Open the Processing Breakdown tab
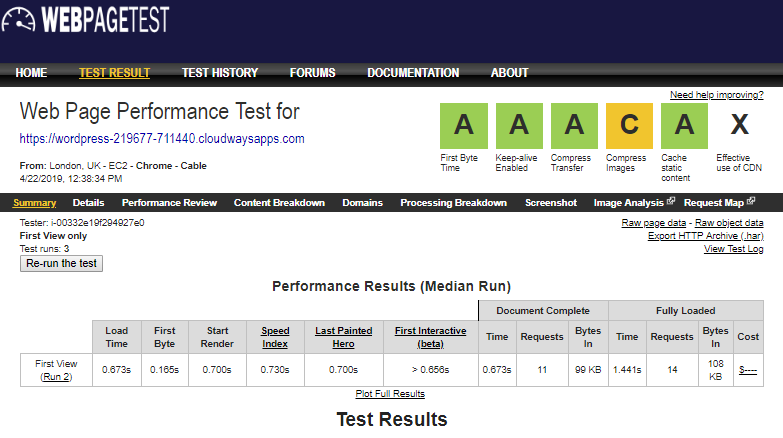 coord(453,203)
